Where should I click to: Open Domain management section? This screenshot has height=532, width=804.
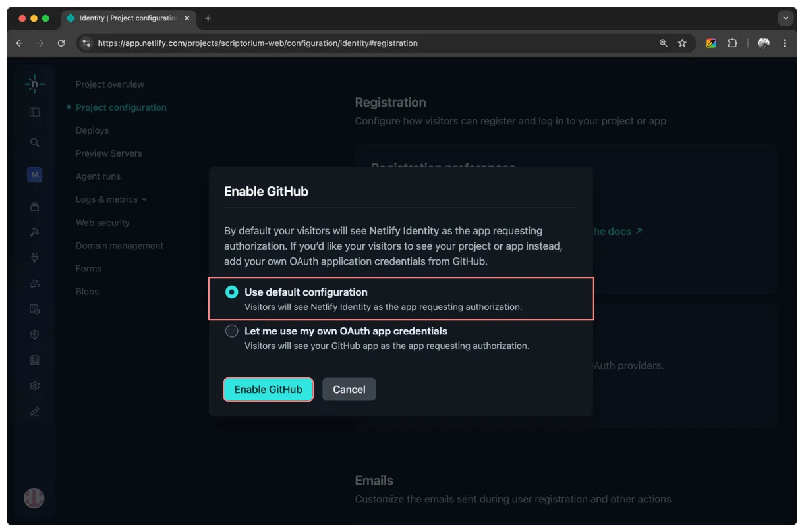[119, 246]
